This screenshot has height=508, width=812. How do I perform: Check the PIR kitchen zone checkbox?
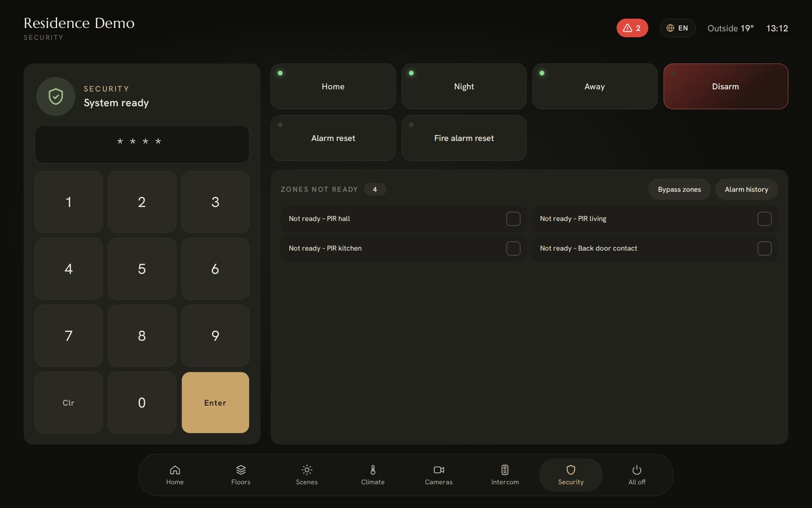pos(513,248)
